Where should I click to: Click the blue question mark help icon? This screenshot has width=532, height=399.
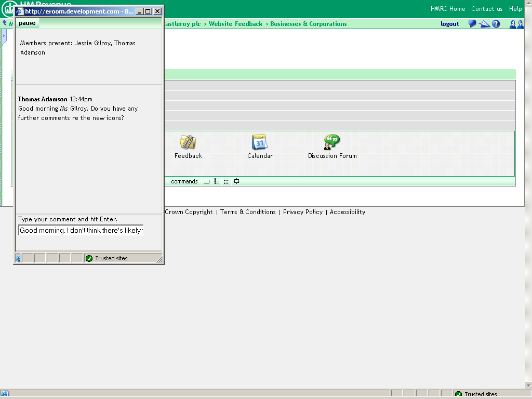pyautogui.click(x=496, y=24)
